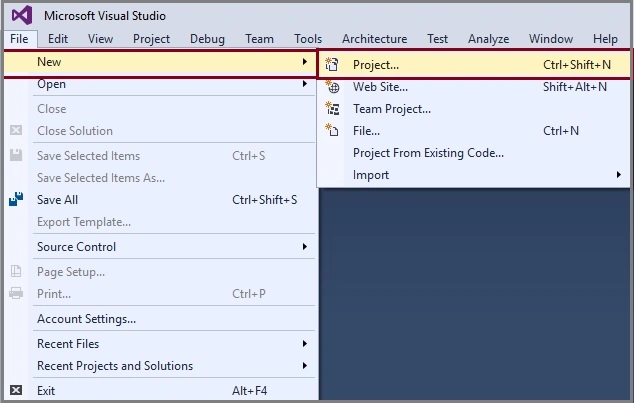Click the Save All disk icon
Screen dimensions: 634x403
[16, 199]
